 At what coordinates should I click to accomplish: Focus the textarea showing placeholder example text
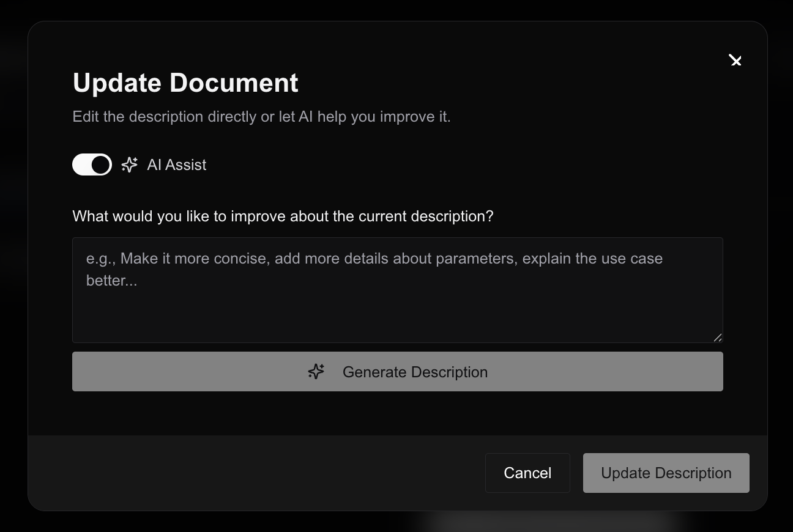tap(397, 290)
